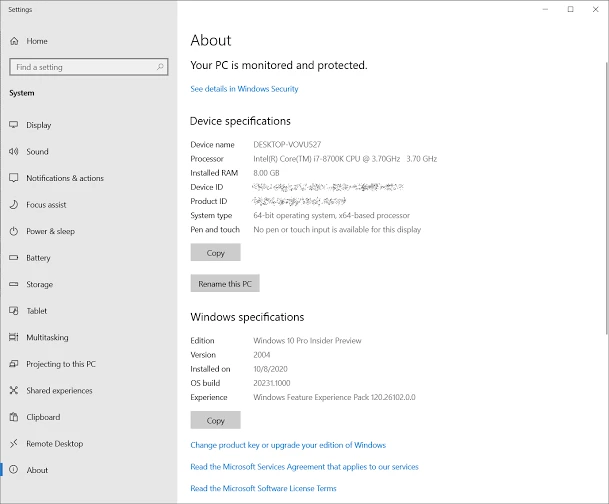Open Power & sleep settings
The width and height of the screenshot is (609, 504).
tap(89, 231)
